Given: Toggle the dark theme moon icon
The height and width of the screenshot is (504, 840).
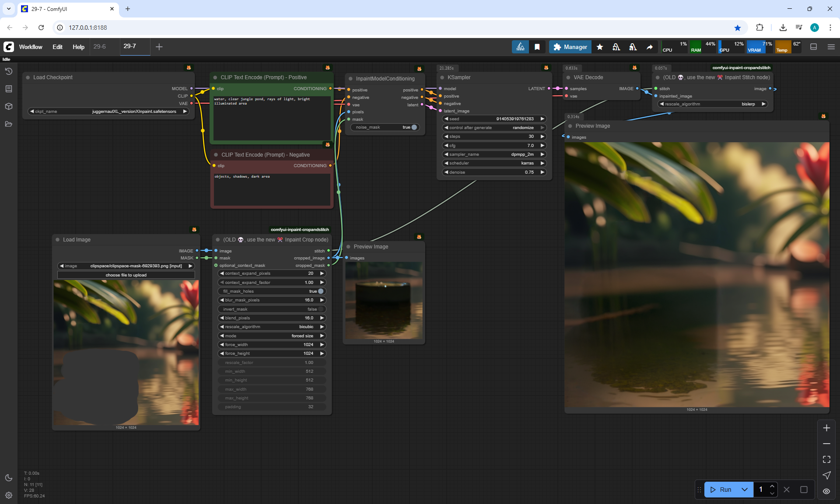Looking at the screenshot, I should [x=9, y=478].
